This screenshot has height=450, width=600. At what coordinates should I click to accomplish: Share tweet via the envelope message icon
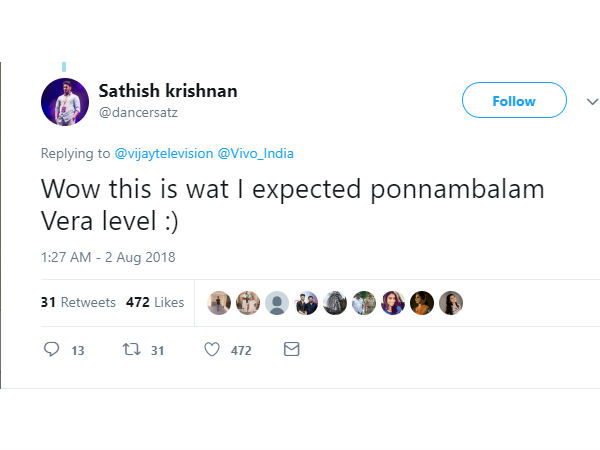tap(292, 350)
